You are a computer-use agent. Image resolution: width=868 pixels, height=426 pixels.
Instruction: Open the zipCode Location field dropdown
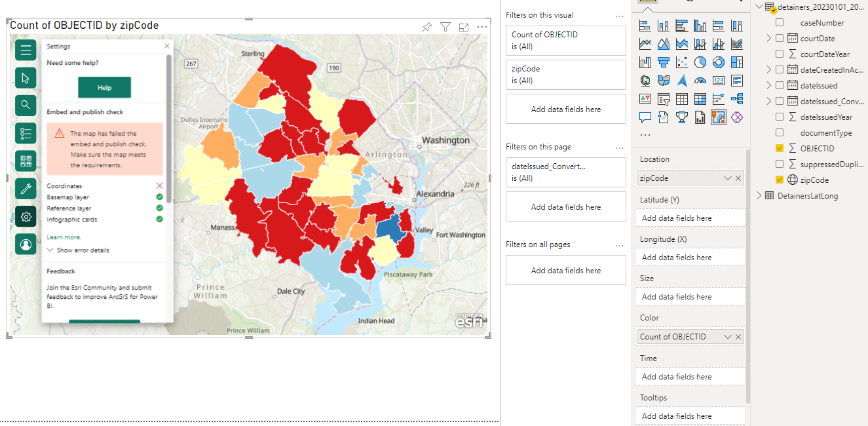[727, 178]
